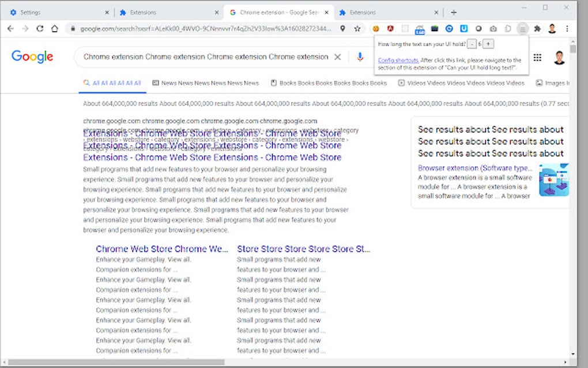Image resolution: width=588 pixels, height=368 pixels.
Task: Open Chrome's three-dot menu
Action: (x=567, y=28)
